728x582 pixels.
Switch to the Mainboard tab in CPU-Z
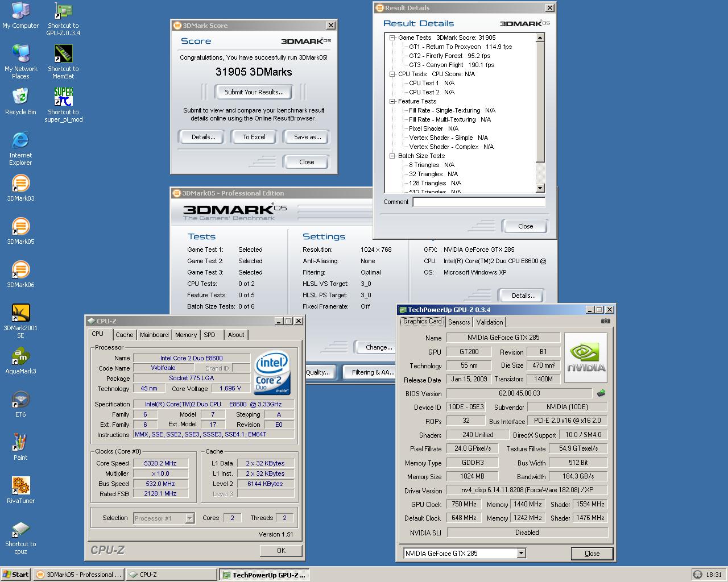tap(154, 335)
